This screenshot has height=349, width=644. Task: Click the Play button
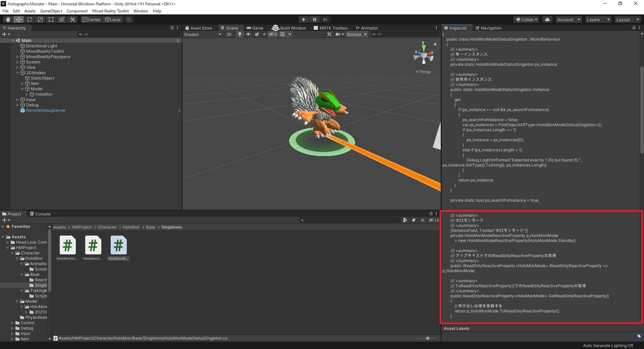tap(304, 19)
